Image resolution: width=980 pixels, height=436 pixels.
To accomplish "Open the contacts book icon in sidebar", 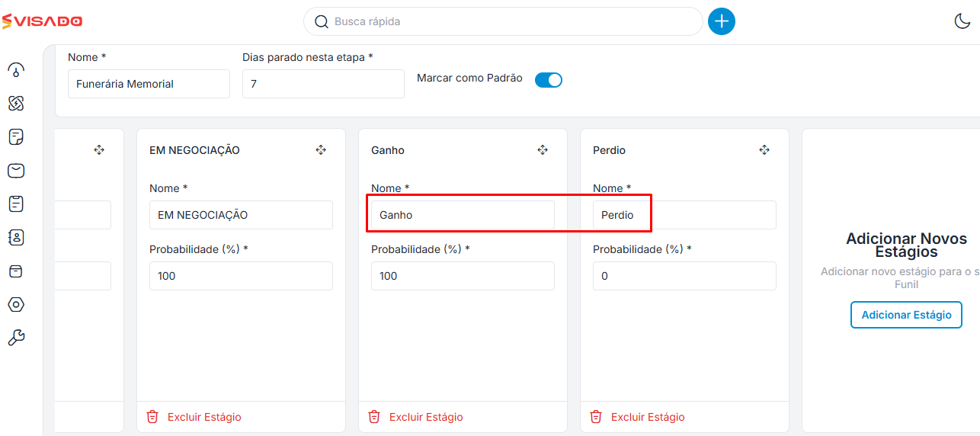I will pos(16,237).
